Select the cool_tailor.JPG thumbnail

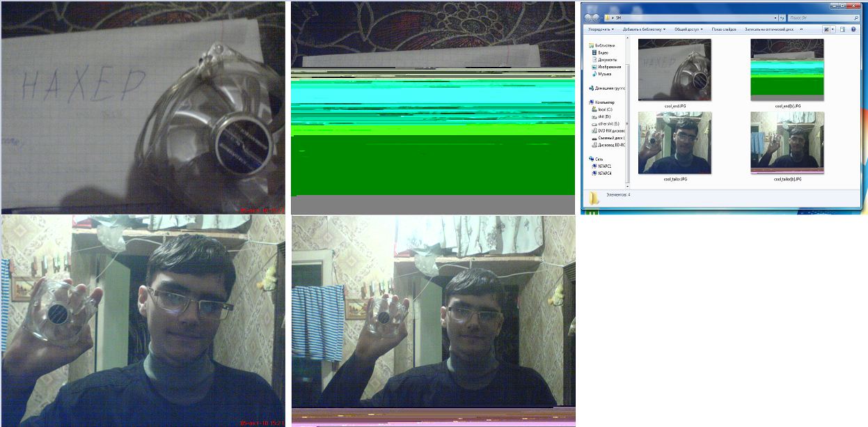point(674,143)
